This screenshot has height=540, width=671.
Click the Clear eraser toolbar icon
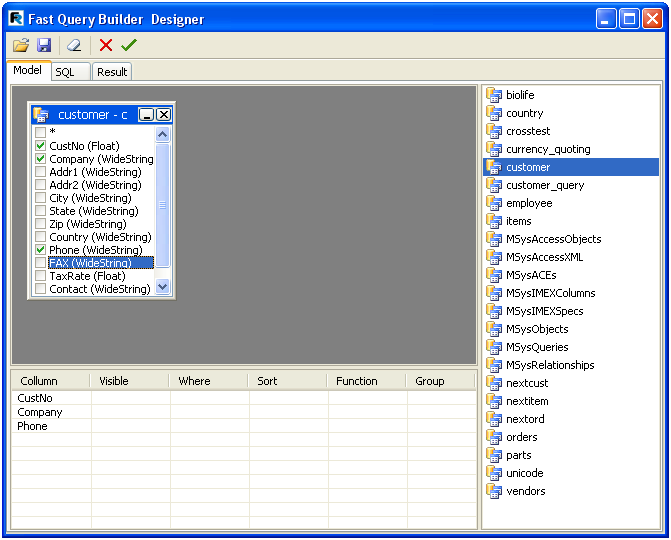[x=74, y=45]
